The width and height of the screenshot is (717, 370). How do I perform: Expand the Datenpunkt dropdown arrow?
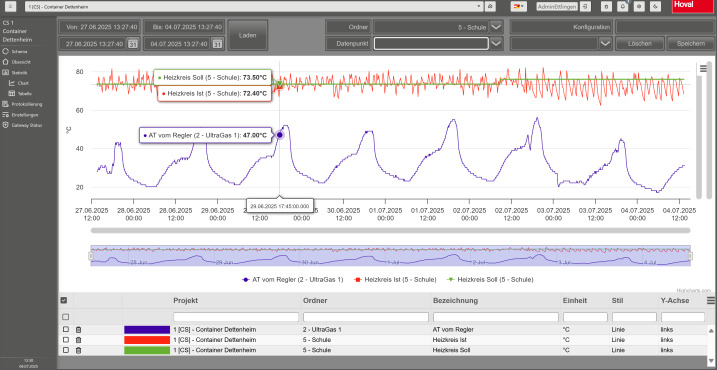(x=496, y=44)
